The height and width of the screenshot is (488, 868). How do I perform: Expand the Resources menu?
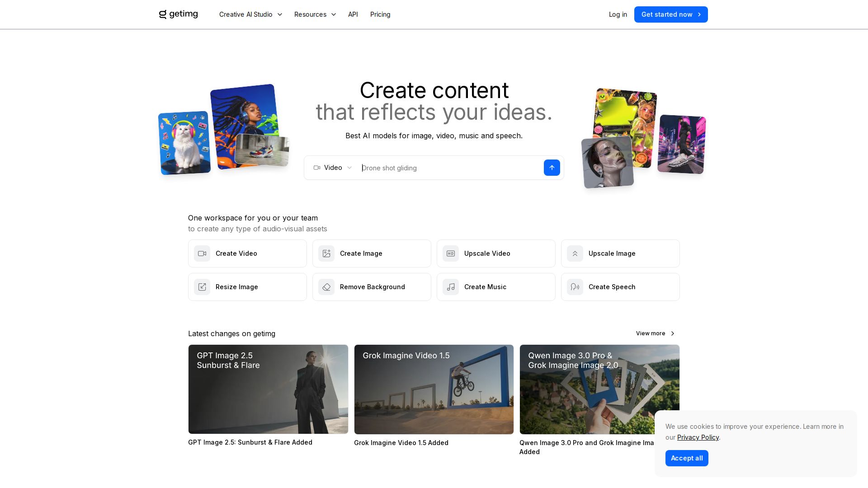[315, 14]
